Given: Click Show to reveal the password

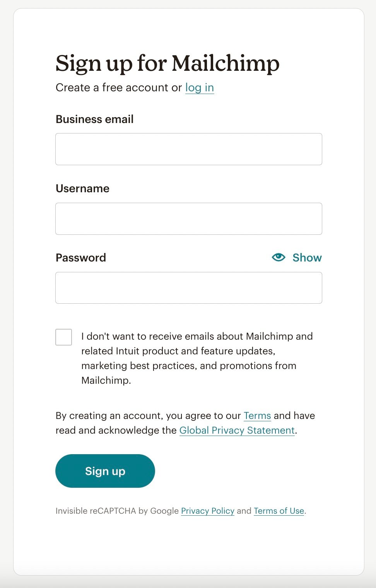Looking at the screenshot, I should pyautogui.click(x=307, y=257).
